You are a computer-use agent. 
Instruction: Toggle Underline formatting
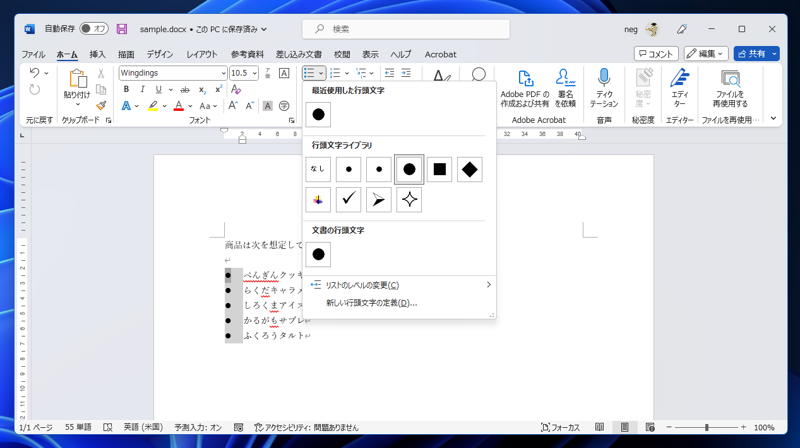(x=158, y=89)
